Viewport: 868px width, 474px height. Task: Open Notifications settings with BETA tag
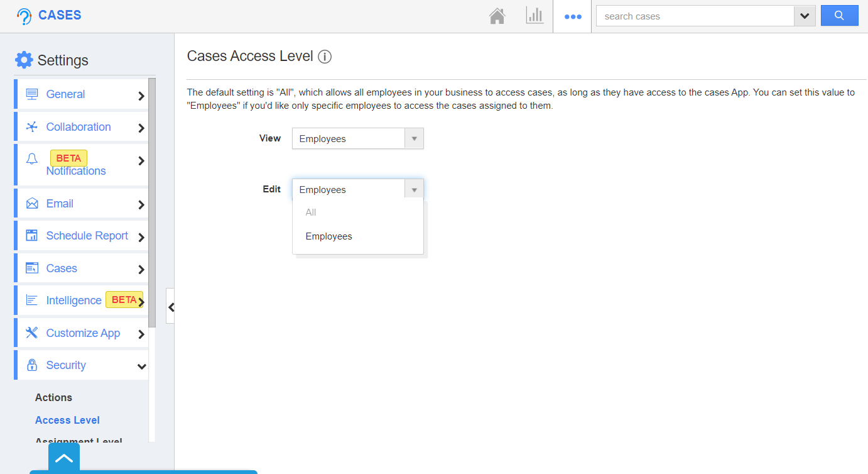click(31, 158)
